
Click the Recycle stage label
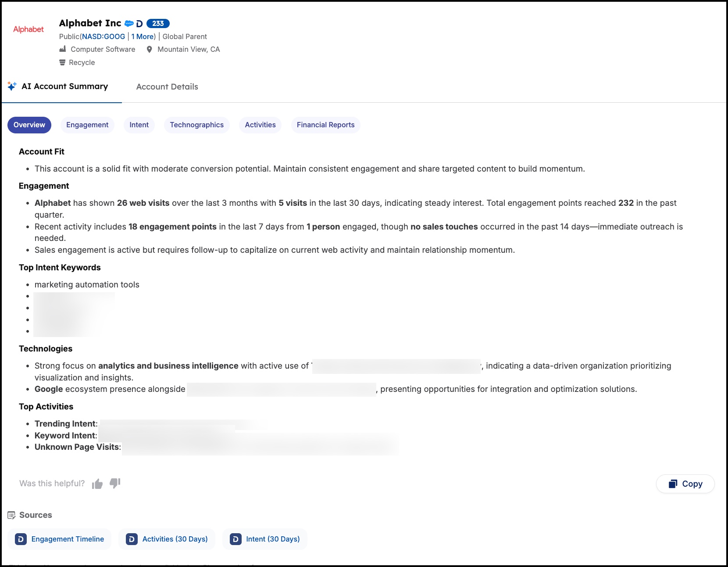[82, 62]
